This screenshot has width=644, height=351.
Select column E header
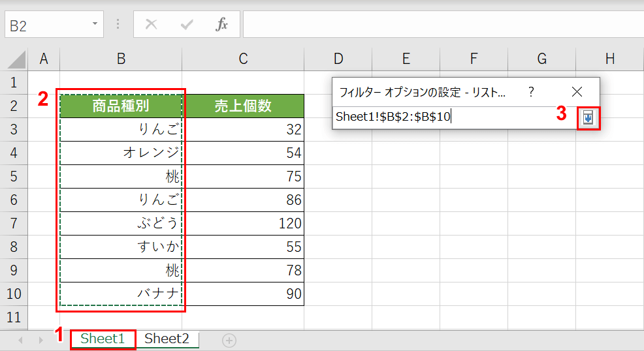(x=406, y=59)
